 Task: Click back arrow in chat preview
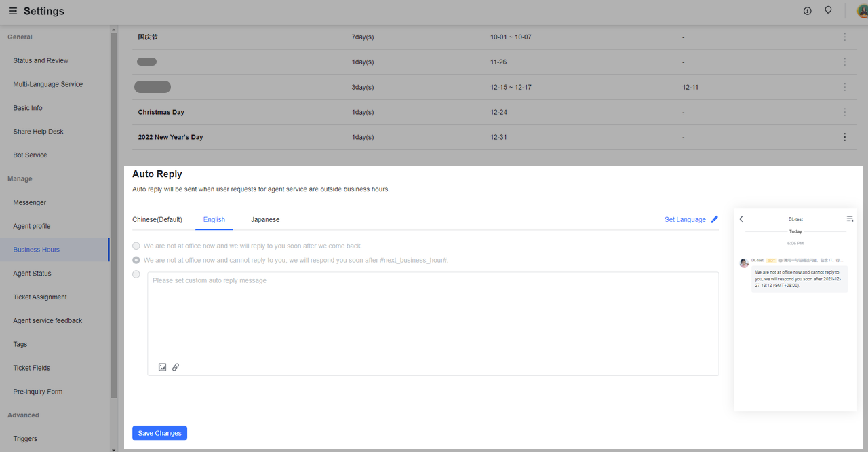(741, 219)
